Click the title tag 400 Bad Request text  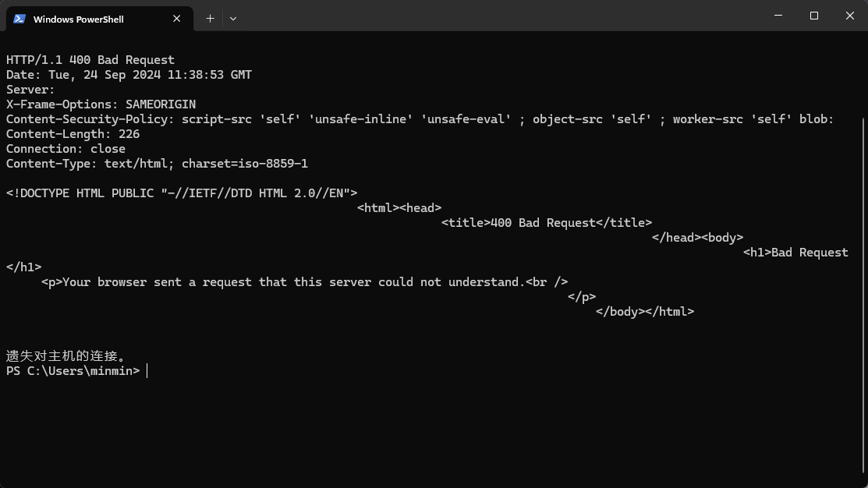[x=547, y=223]
